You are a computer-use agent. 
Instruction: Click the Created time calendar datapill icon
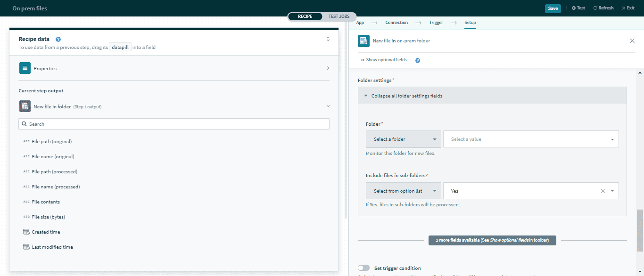click(26, 232)
